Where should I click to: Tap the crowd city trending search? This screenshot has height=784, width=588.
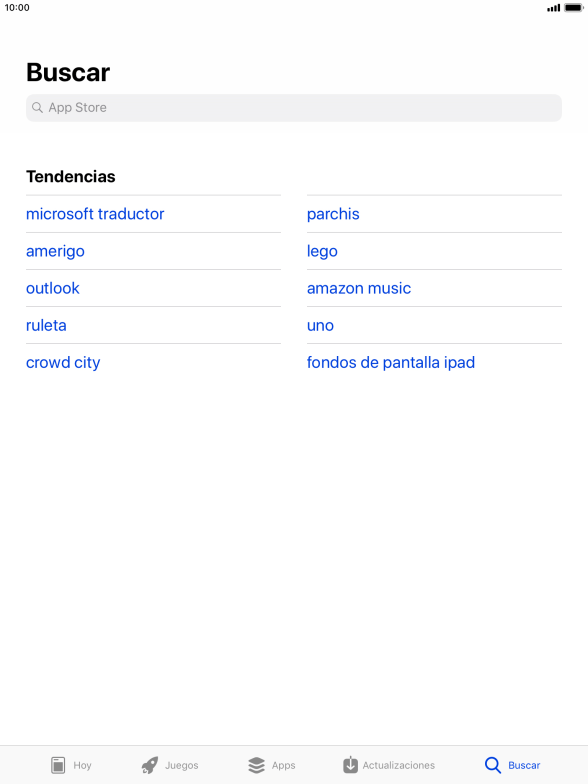[x=63, y=362]
